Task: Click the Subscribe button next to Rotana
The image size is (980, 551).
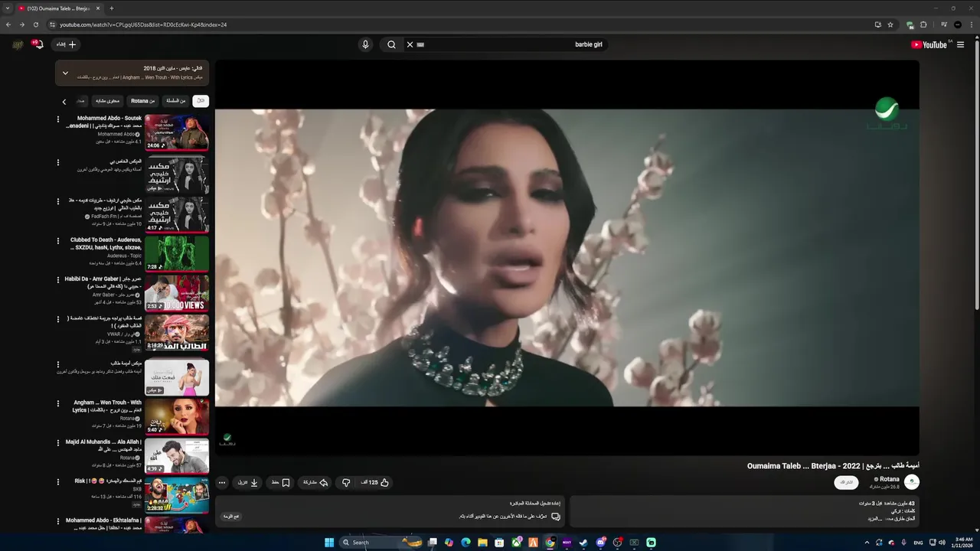Action: [x=846, y=482]
